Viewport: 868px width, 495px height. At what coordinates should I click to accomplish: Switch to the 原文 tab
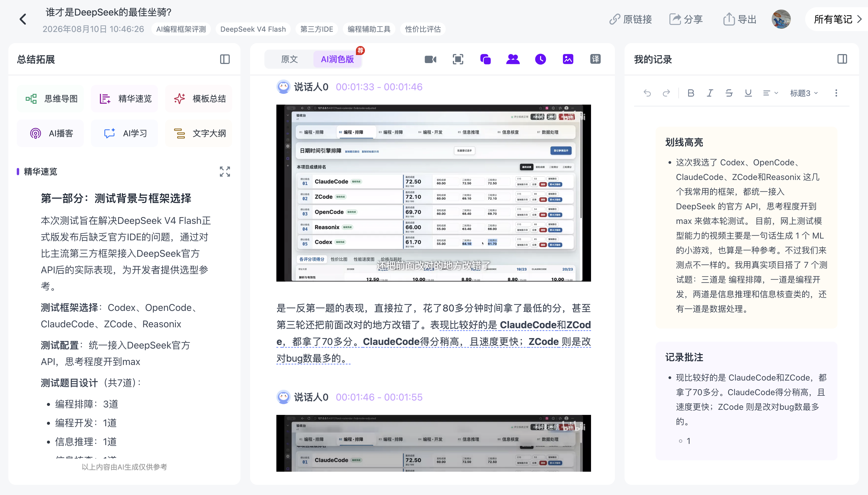[x=290, y=59]
